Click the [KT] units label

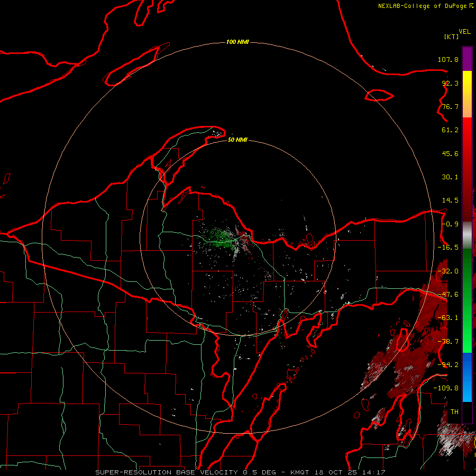pos(452,36)
